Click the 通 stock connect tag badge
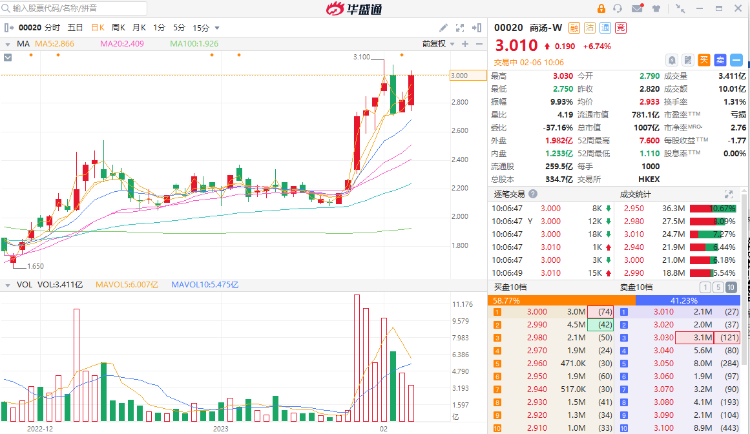Viewport: 750px width, 434px height. pyautogui.click(x=605, y=28)
